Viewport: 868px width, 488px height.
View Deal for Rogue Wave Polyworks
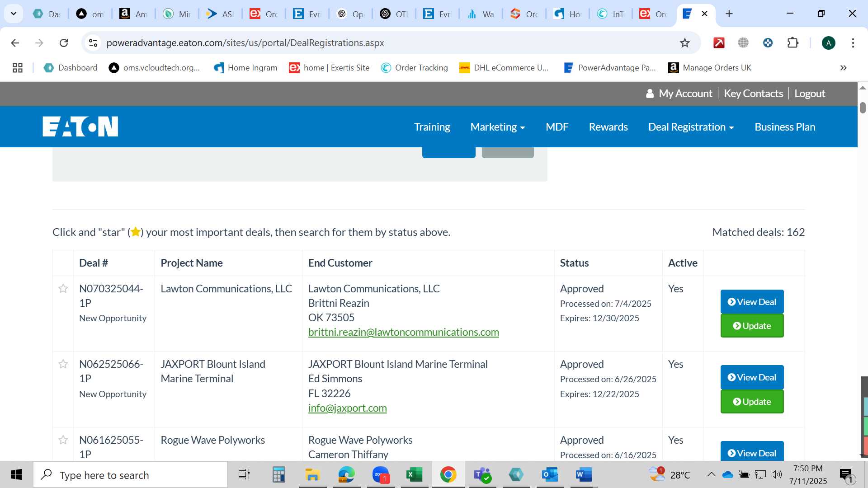[752, 452]
